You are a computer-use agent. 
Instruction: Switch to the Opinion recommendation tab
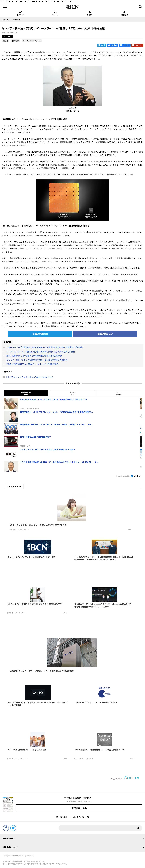coord(119,393)
